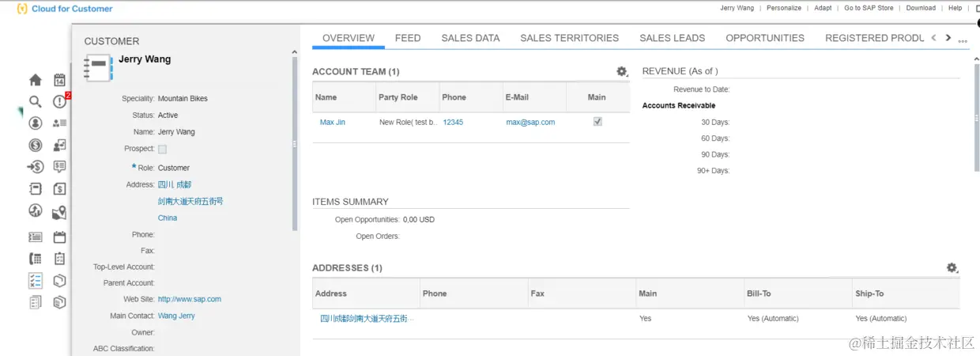980x356 pixels.
Task: Open Addresses section settings gear menu
Action: (952, 268)
